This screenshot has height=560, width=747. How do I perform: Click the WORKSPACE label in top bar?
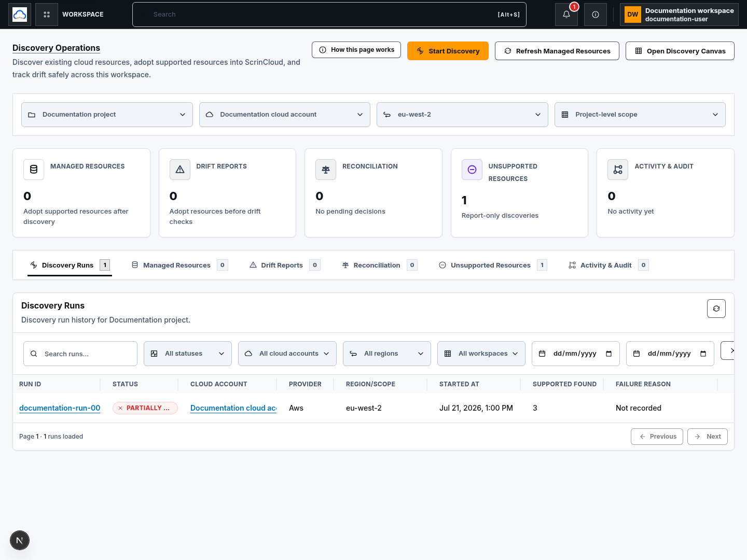point(83,15)
